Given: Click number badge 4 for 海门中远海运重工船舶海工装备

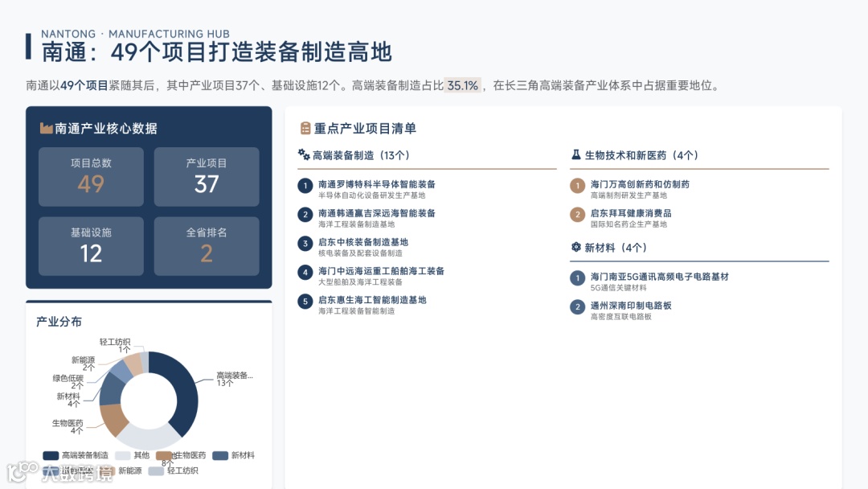Looking at the screenshot, I should coord(305,272).
